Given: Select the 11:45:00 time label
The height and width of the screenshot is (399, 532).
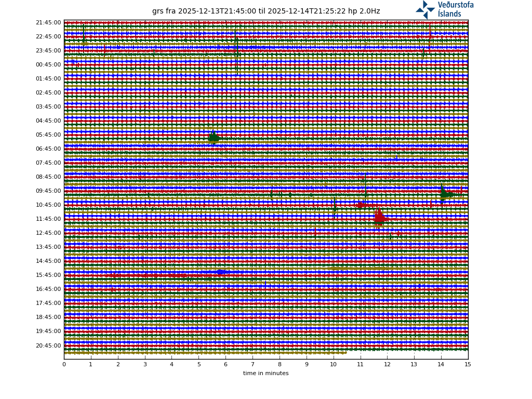Looking at the screenshot, I should tap(48, 219).
